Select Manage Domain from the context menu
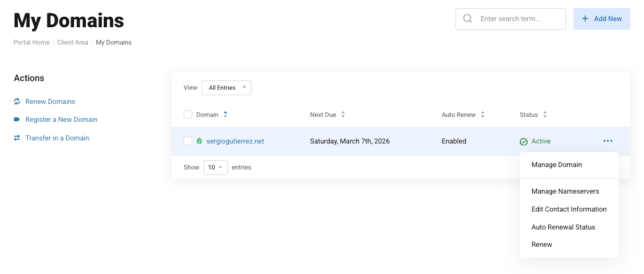The height and width of the screenshot is (274, 644). [x=556, y=165]
